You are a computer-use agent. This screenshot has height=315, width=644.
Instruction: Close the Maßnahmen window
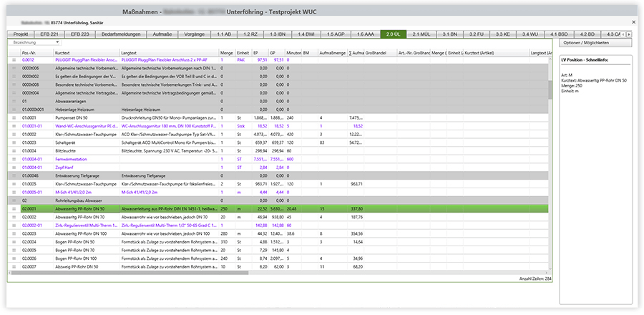click(633, 22)
